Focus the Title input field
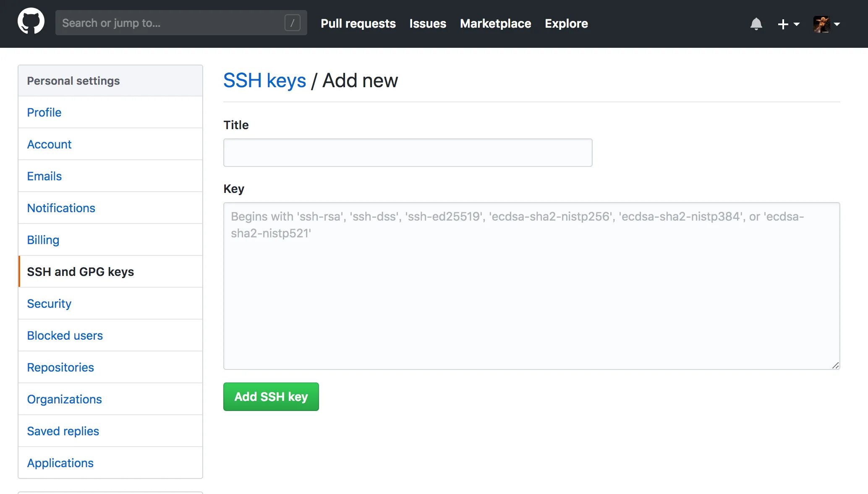868x494 pixels. [408, 153]
